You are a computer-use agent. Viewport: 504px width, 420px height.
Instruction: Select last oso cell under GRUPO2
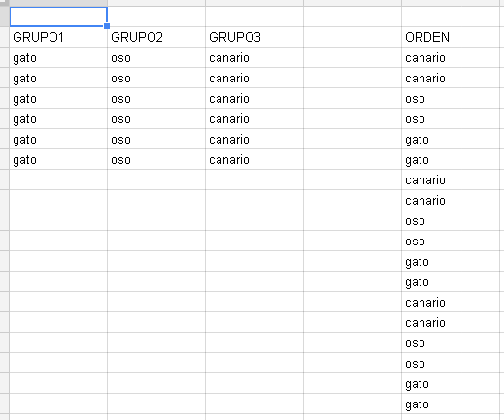point(156,159)
